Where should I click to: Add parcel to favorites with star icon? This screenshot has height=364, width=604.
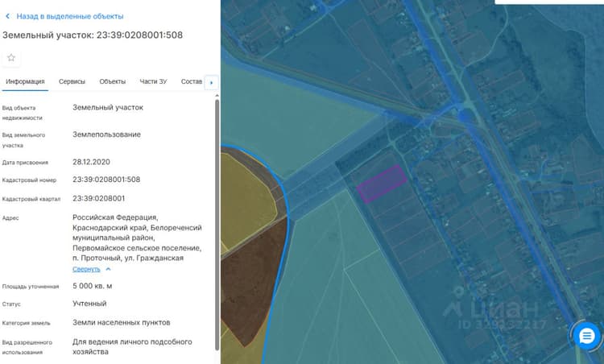point(11,58)
